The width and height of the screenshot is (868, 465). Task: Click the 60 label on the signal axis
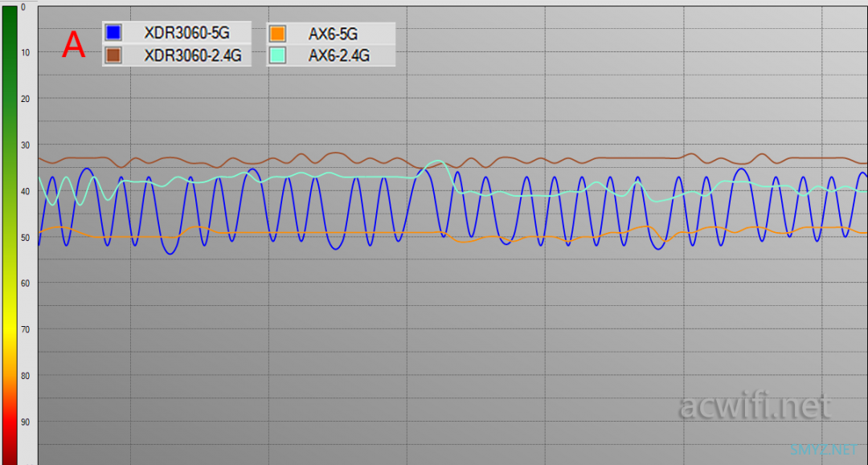(25, 283)
